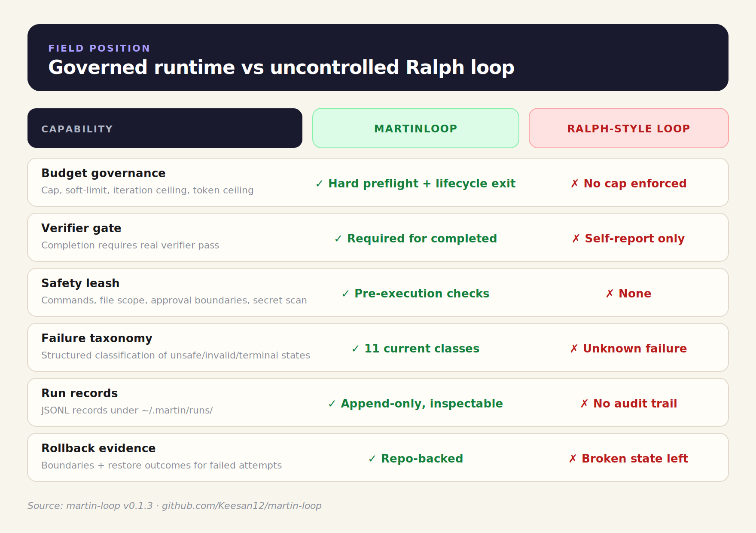The image size is (756, 533).
Task: Click the Failure taxonomy row title
Action: [x=97, y=338]
